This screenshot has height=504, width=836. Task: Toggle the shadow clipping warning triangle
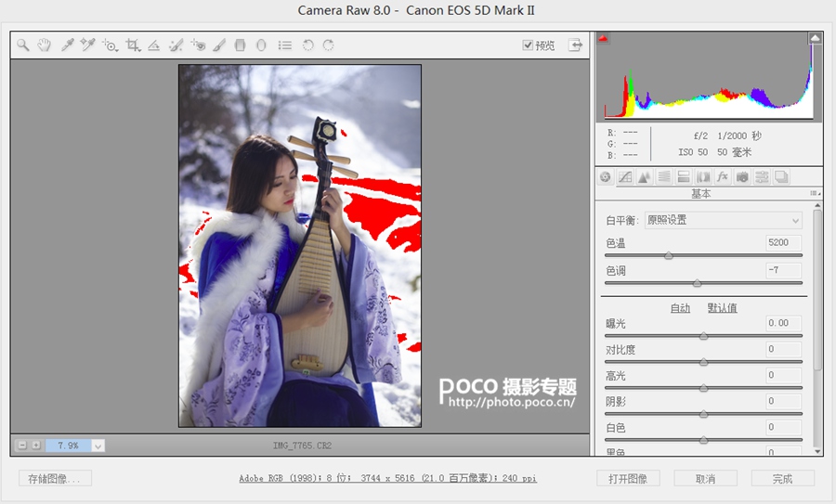tap(603, 38)
